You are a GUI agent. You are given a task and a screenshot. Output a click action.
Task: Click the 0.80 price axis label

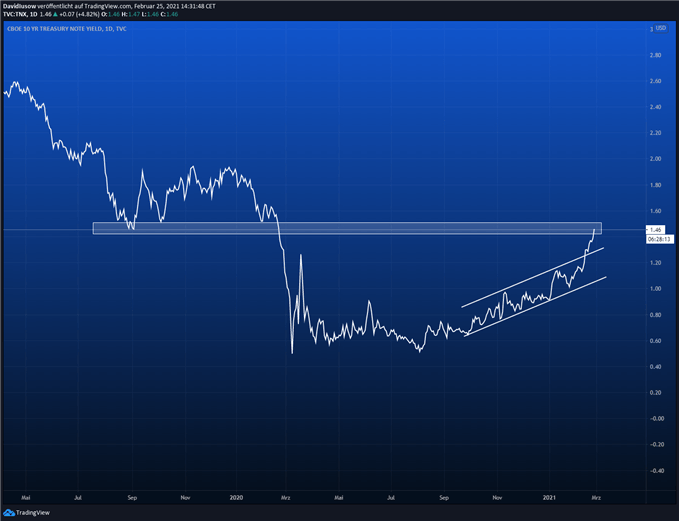point(655,315)
